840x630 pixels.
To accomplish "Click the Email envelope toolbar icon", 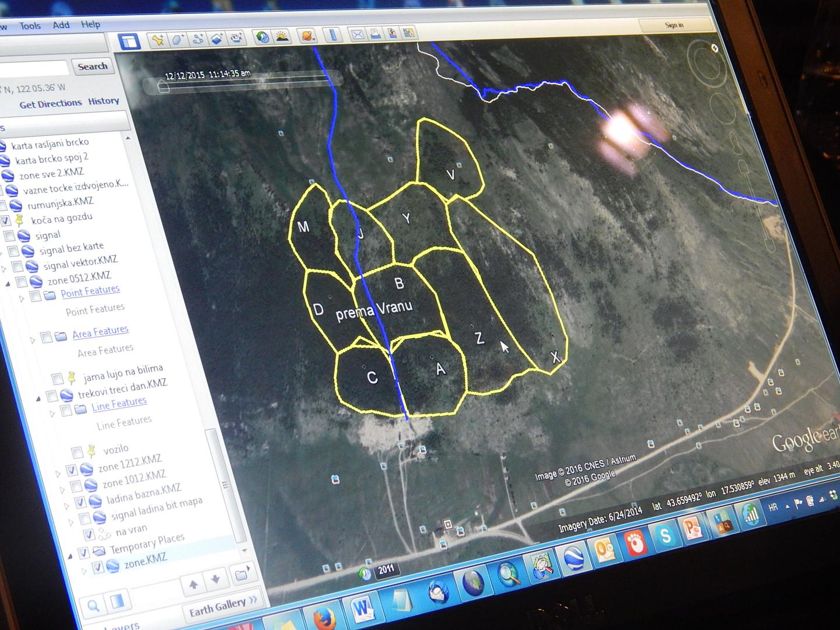I will (357, 34).
